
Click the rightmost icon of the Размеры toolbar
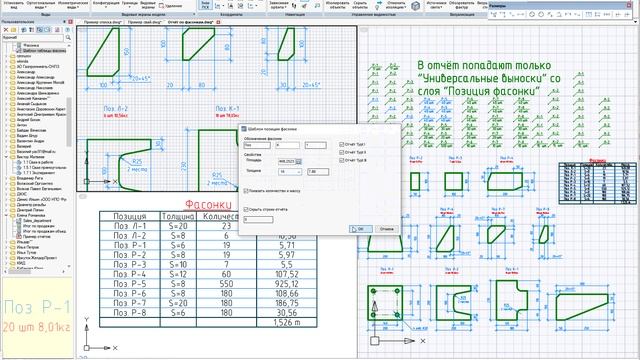[627, 14]
